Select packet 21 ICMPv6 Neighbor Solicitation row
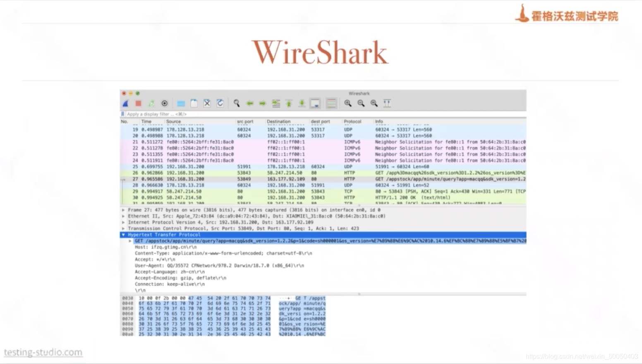 (323, 142)
